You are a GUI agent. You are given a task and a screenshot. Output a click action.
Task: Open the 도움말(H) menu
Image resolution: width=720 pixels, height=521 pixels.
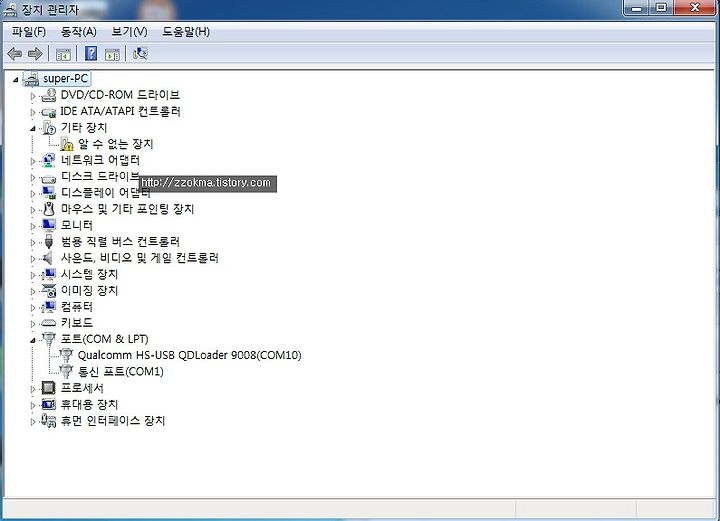click(x=186, y=32)
